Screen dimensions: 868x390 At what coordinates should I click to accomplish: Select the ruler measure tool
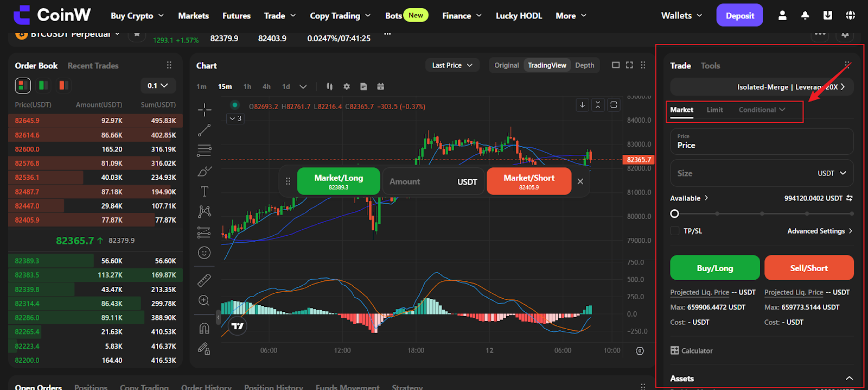tap(205, 280)
